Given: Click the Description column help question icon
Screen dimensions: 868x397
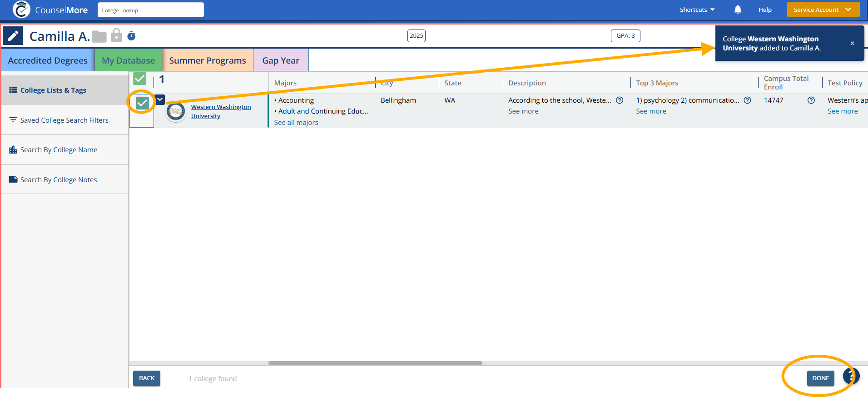Looking at the screenshot, I should coord(620,100).
